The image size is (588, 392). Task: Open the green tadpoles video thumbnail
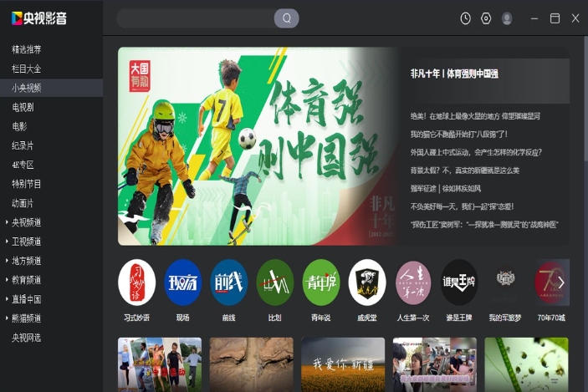pos(526,364)
